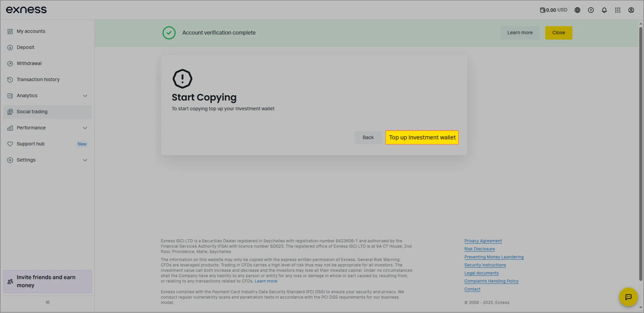
Task: Open the live chat bubble
Action: coord(628,297)
